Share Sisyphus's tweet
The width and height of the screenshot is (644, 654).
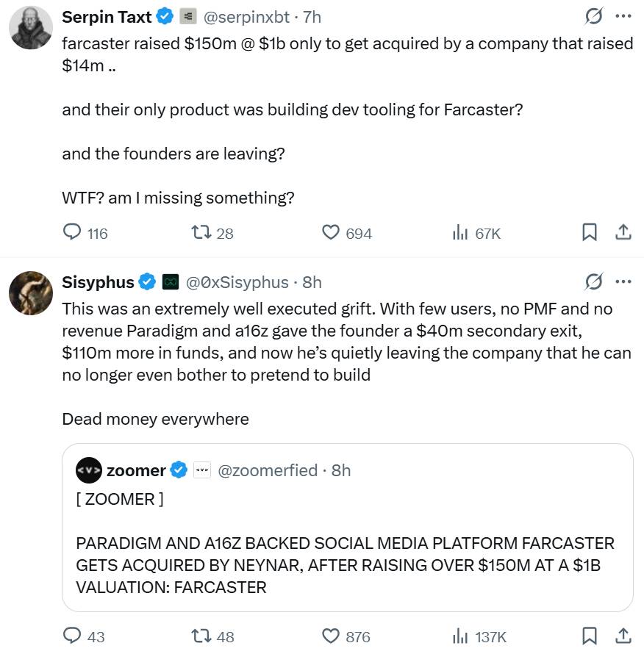click(623, 636)
